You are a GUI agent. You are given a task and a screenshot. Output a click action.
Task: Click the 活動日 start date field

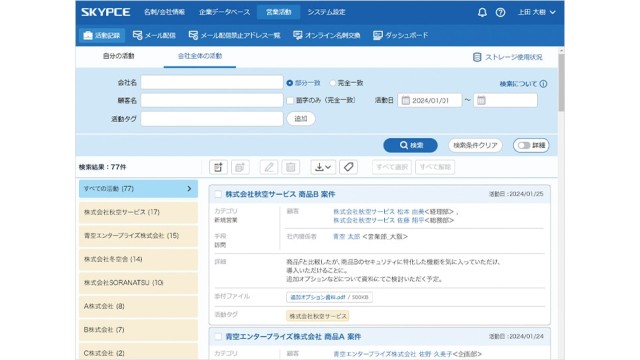pos(430,100)
